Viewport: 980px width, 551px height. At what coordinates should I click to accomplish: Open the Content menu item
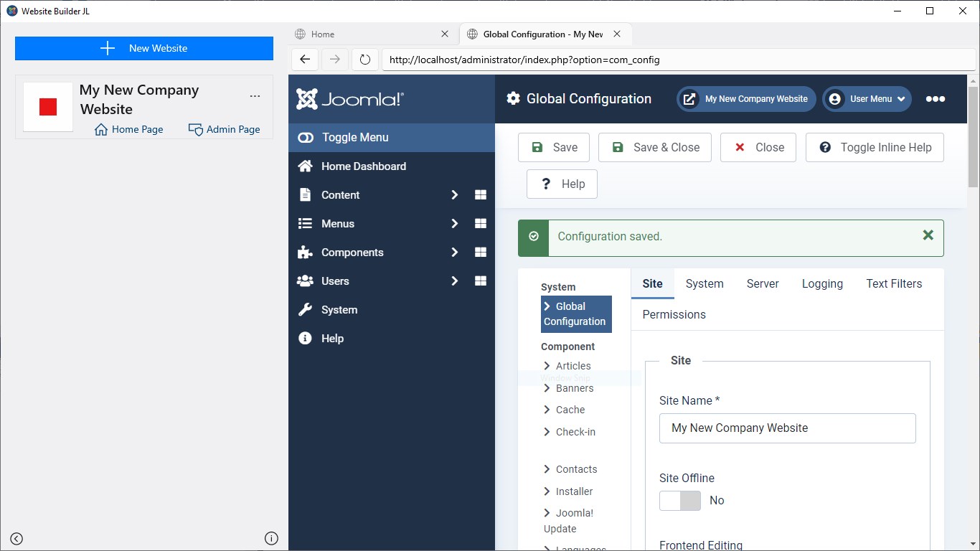(340, 195)
